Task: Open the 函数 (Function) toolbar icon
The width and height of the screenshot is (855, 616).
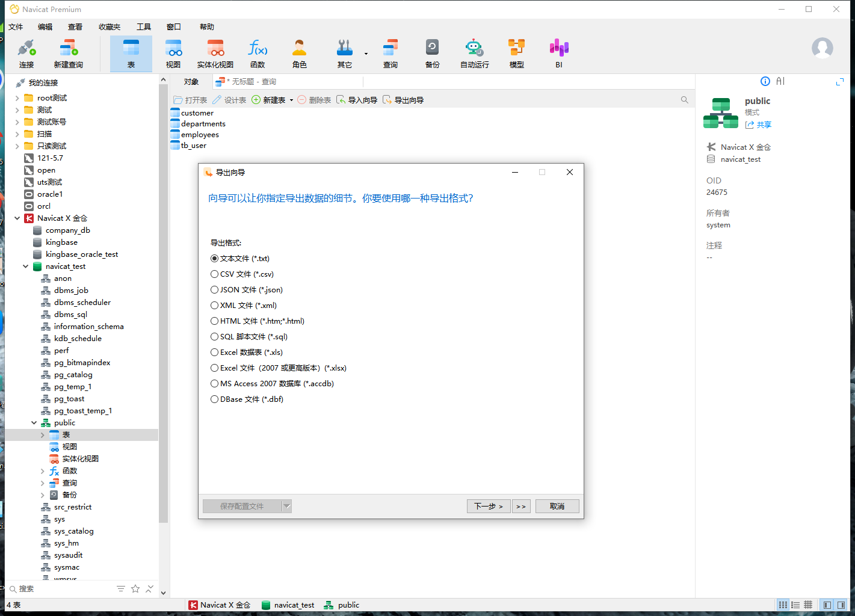Action: [x=258, y=54]
